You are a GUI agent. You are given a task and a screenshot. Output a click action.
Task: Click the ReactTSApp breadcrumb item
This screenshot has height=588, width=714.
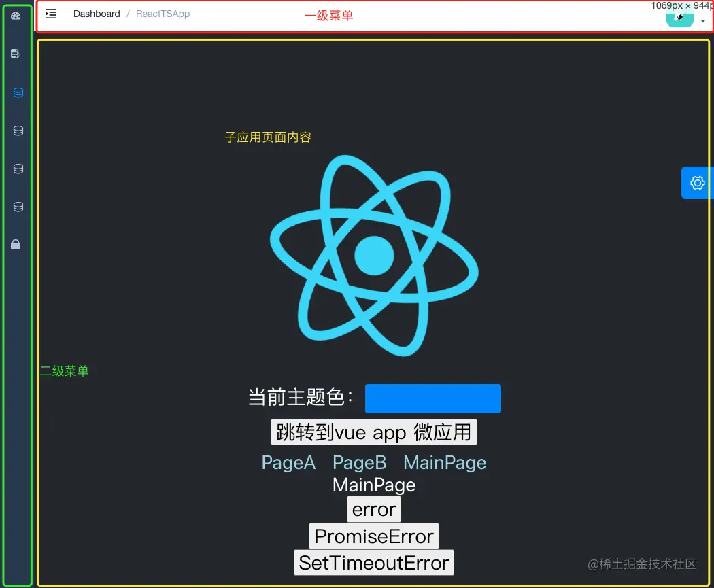click(163, 14)
